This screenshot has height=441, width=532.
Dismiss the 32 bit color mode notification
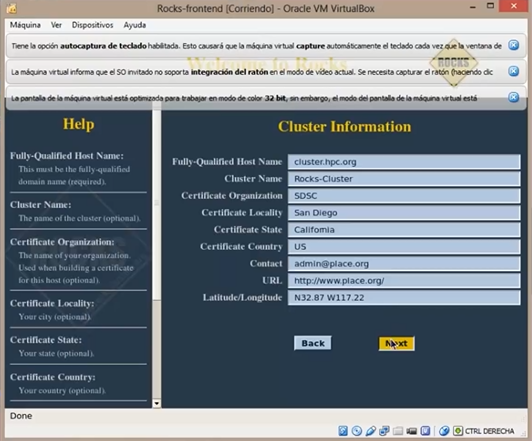pyautogui.click(x=514, y=97)
